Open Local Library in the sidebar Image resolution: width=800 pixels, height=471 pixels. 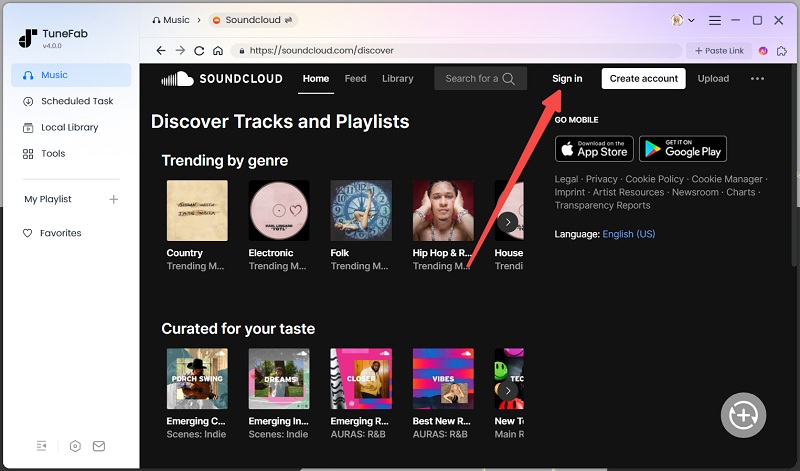[69, 127]
